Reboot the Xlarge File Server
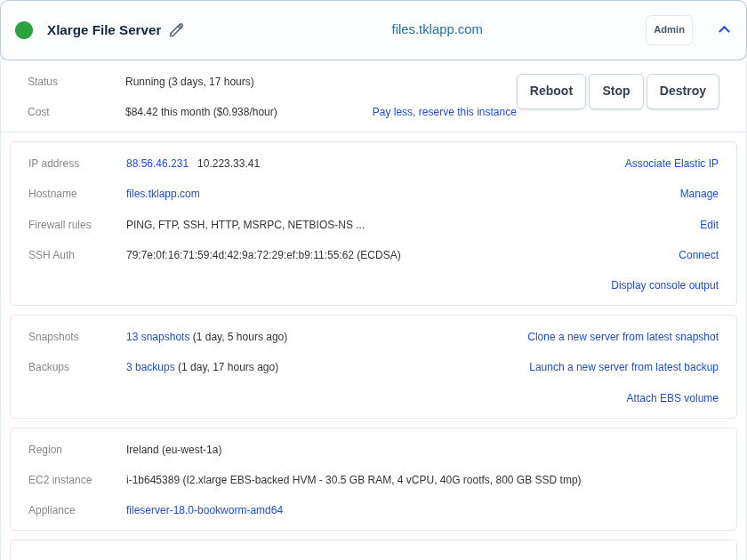 tap(551, 91)
